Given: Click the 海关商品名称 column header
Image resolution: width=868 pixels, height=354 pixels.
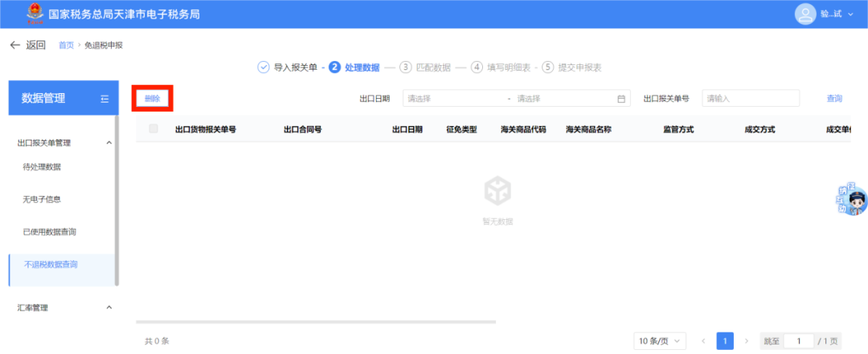Looking at the screenshot, I should (x=588, y=129).
